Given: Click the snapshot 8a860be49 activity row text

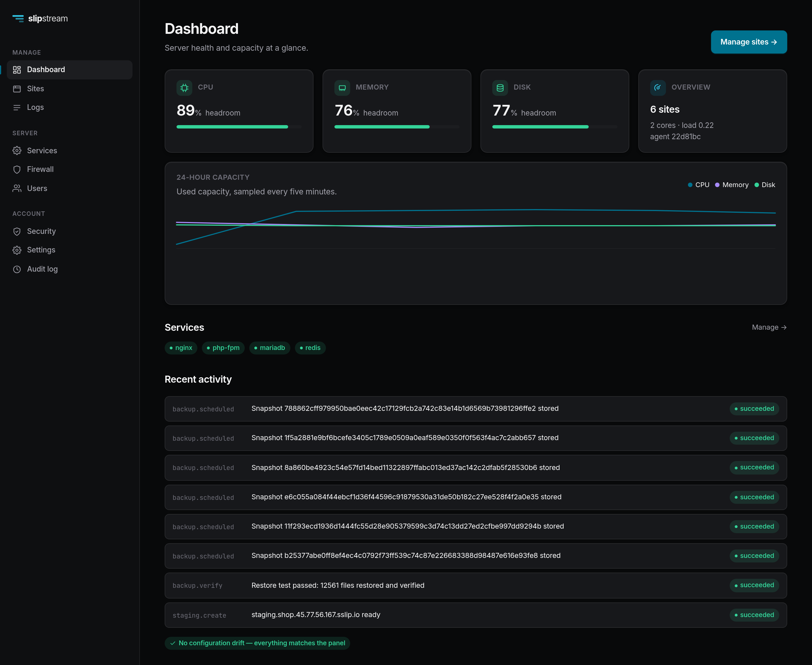Looking at the screenshot, I should click(x=406, y=468).
